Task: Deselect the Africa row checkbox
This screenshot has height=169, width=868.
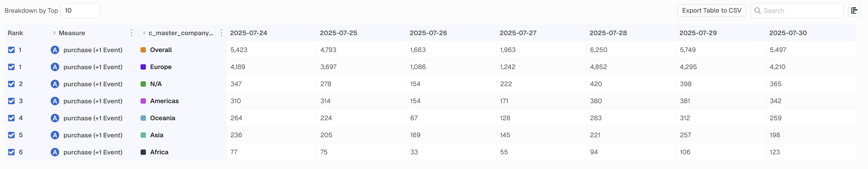Action: [x=12, y=152]
